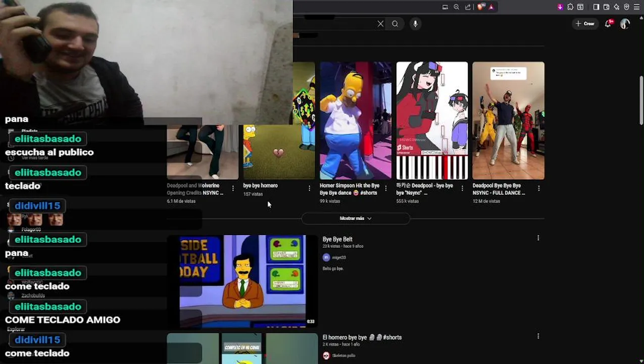Screen dimensions: 644x364
Task: Click the miget33 channel avatar
Action: tap(326, 257)
